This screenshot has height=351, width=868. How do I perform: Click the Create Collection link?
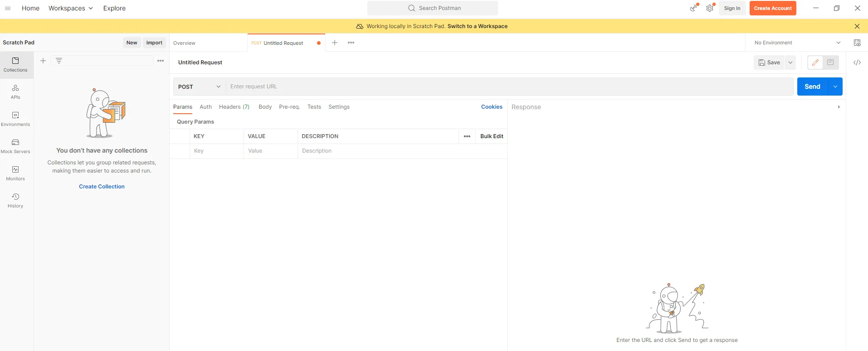(x=102, y=187)
